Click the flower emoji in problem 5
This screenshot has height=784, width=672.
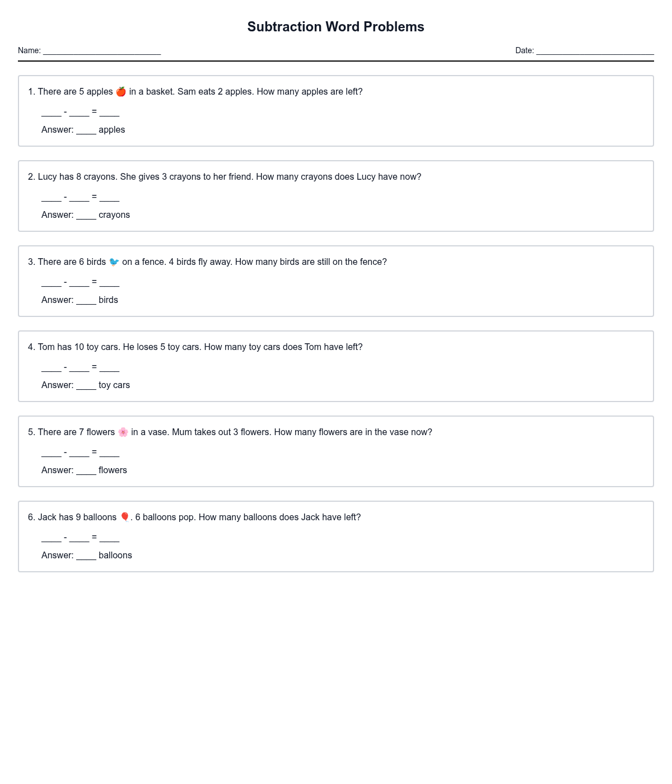(x=123, y=432)
